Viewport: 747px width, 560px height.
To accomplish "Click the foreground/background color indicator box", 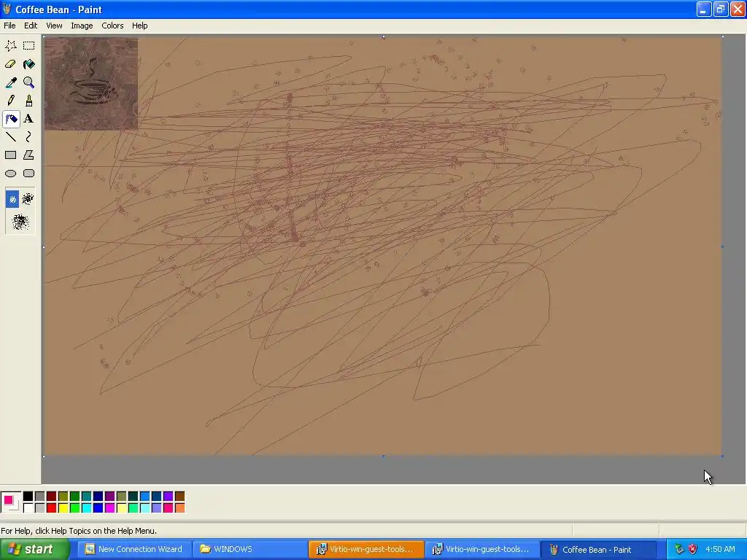I will point(11,502).
